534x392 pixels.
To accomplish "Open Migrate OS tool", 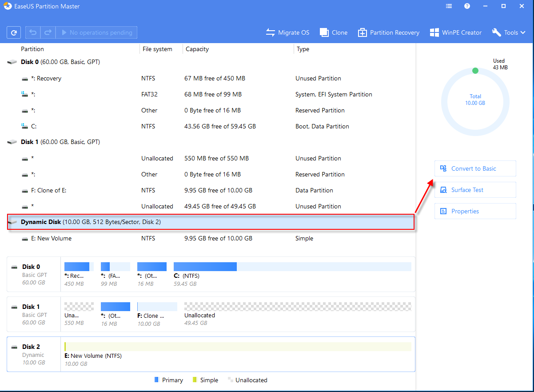I will tap(287, 32).
